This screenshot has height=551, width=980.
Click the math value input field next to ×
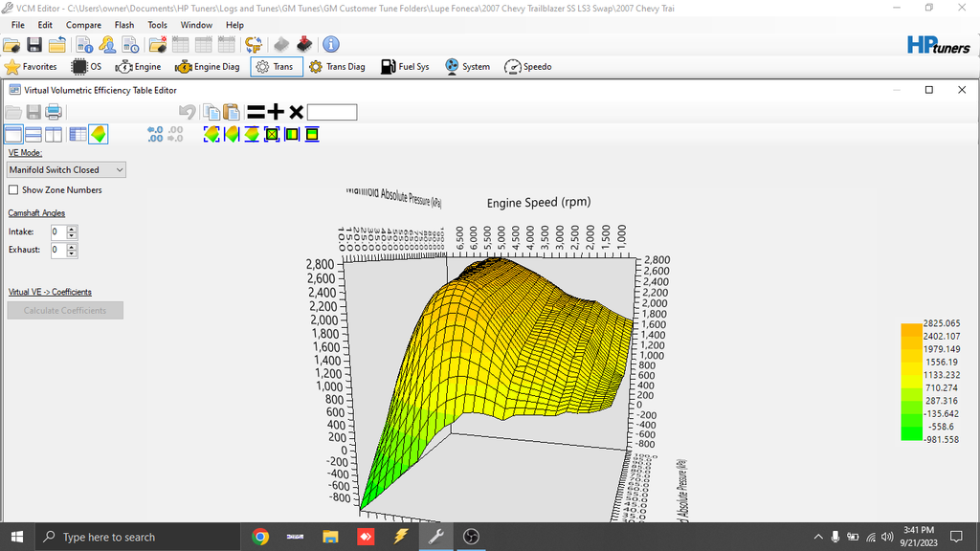coord(330,112)
